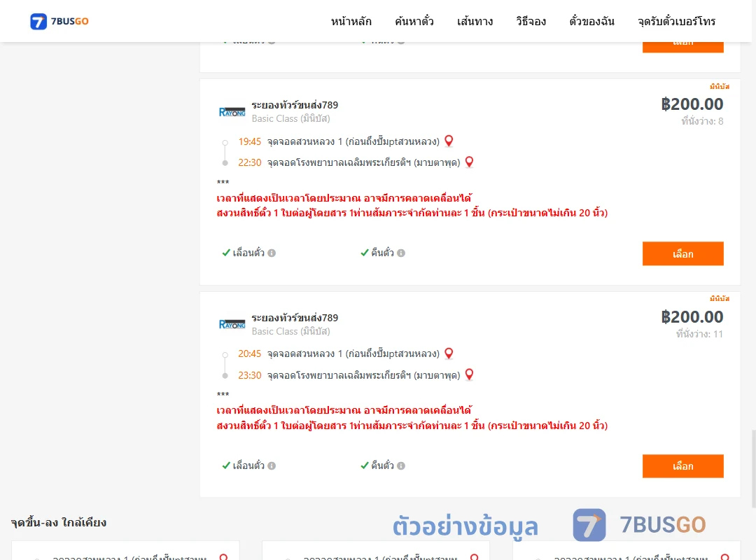Show คืนตั๋ว info icon on 20:45 trip
This screenshot has width=756, height=560.
click(401, 465)
